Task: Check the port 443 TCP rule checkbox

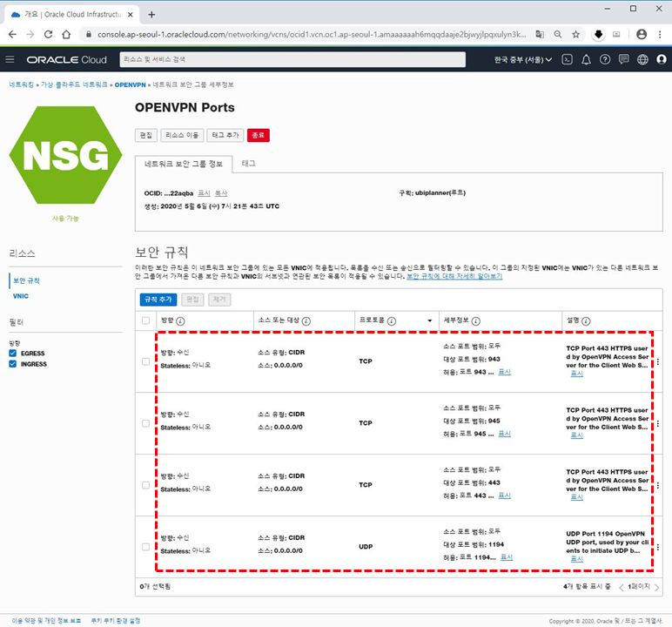Action: tap(145, 485)
